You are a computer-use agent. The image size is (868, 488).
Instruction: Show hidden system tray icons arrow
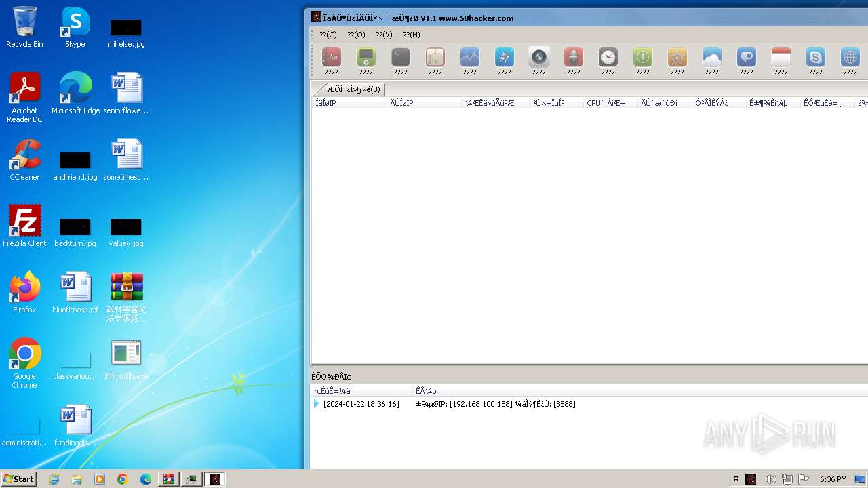(x=736, y=479)
